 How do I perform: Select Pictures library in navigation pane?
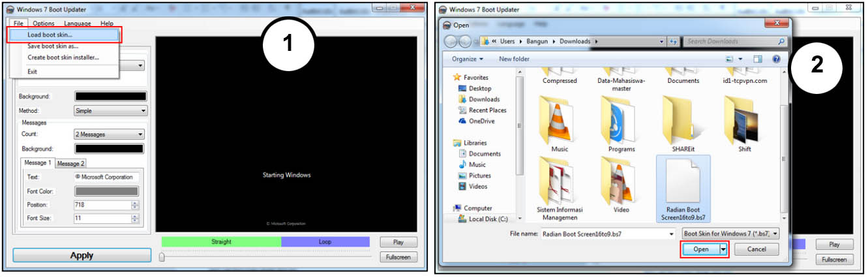pyautogui.click(x=479, y=176)
